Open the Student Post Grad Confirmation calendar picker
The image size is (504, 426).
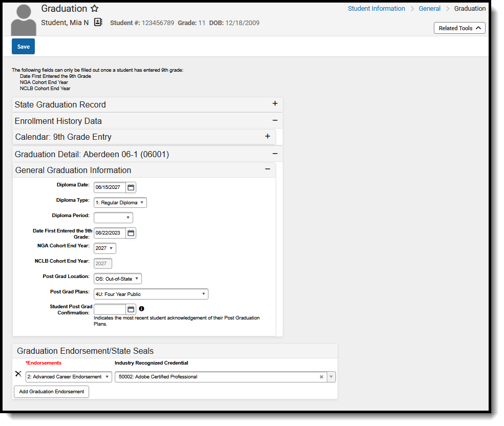tap(131, 309)
